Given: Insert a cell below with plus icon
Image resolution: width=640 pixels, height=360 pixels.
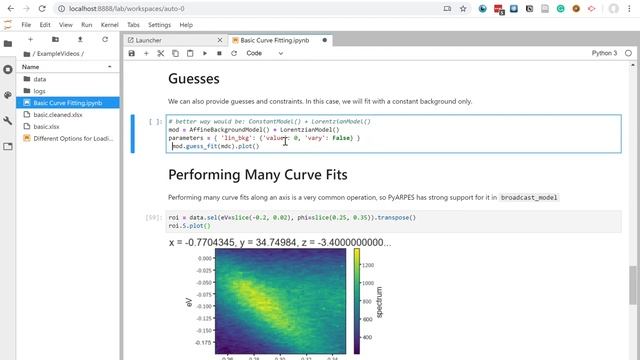Looking at the screenshot, I should click(x=146, y=53).
